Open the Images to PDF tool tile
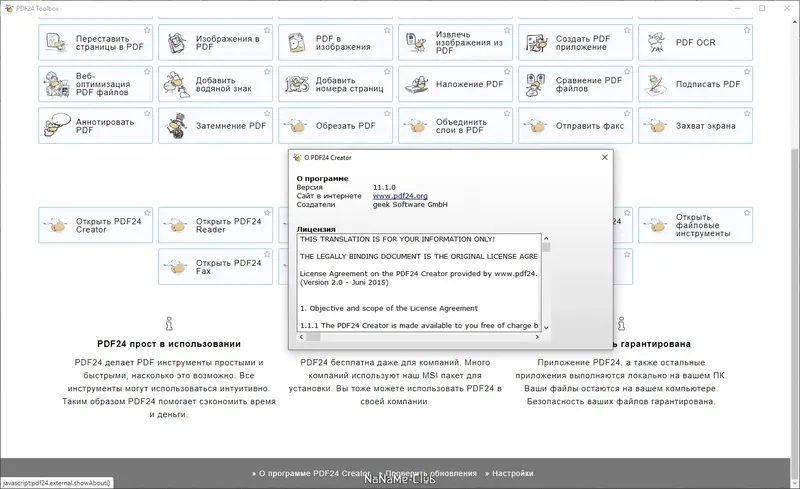 (215, 42)
